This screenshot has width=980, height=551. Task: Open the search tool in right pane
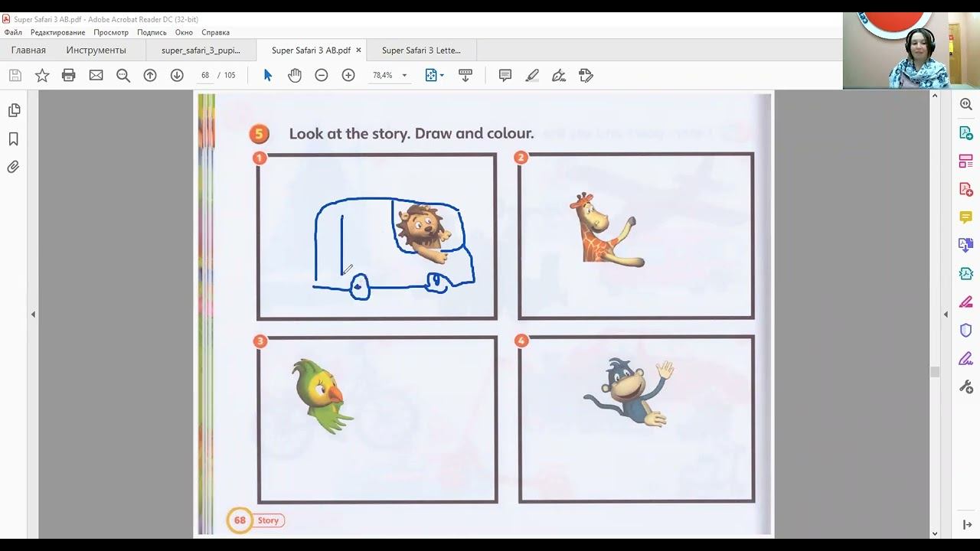tap(966, 104)
